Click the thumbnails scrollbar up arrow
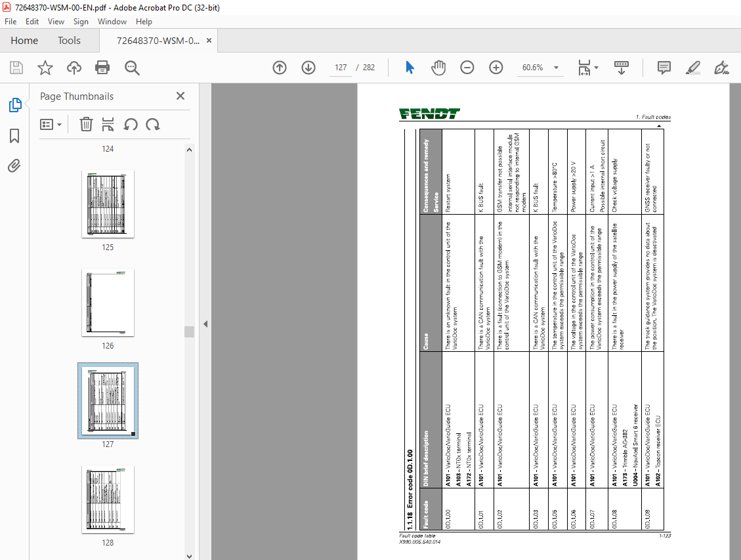The width and height of the screenshot is (741, 560). (x=190, y=150)
